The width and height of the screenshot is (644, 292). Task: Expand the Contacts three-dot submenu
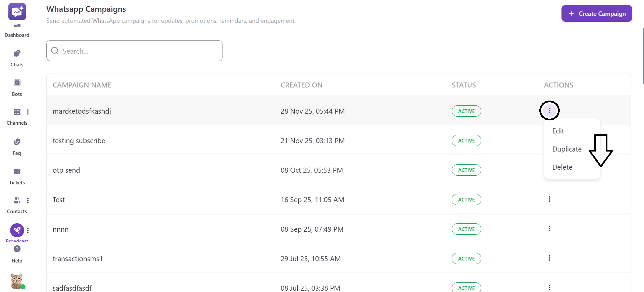28,200
